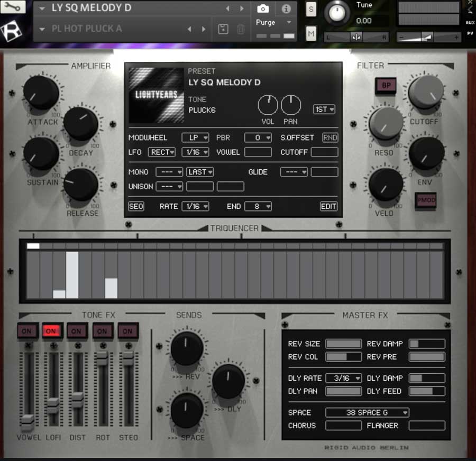This screenshot has height=461, width=476.
Task: Click the Reso knob
Action: (386, 123)
